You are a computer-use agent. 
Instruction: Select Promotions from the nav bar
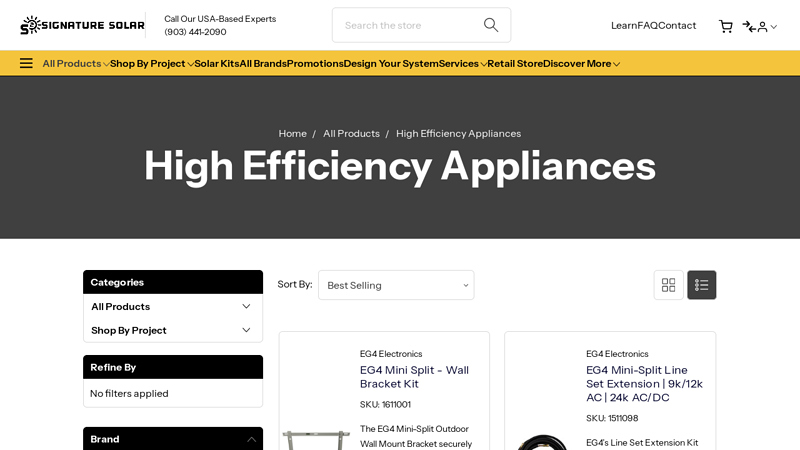click(315, 64)
